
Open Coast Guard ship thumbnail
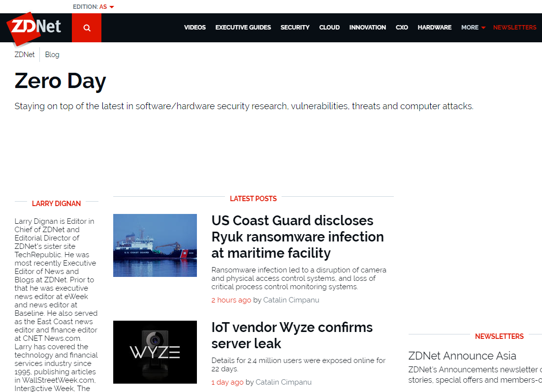click(x=155, y=245)
